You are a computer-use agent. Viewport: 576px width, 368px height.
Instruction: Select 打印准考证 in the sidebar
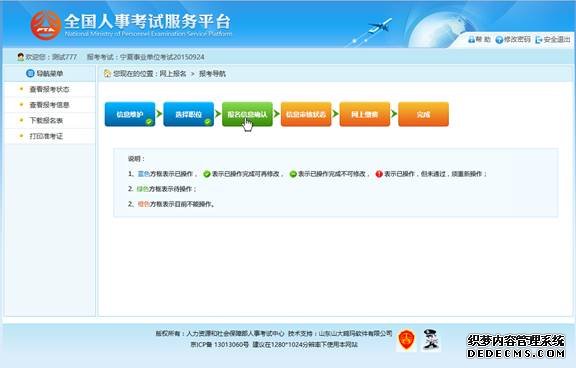coord(46,136)
